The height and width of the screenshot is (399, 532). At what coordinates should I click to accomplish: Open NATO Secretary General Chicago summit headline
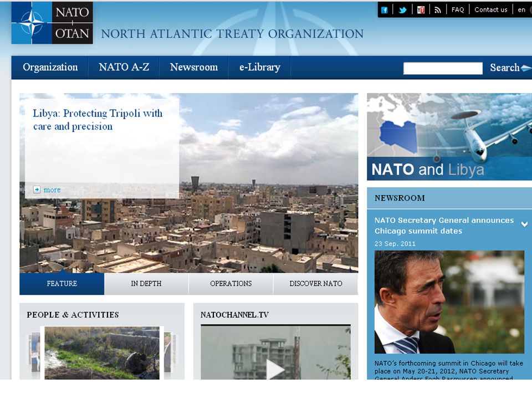pos(444,226)
